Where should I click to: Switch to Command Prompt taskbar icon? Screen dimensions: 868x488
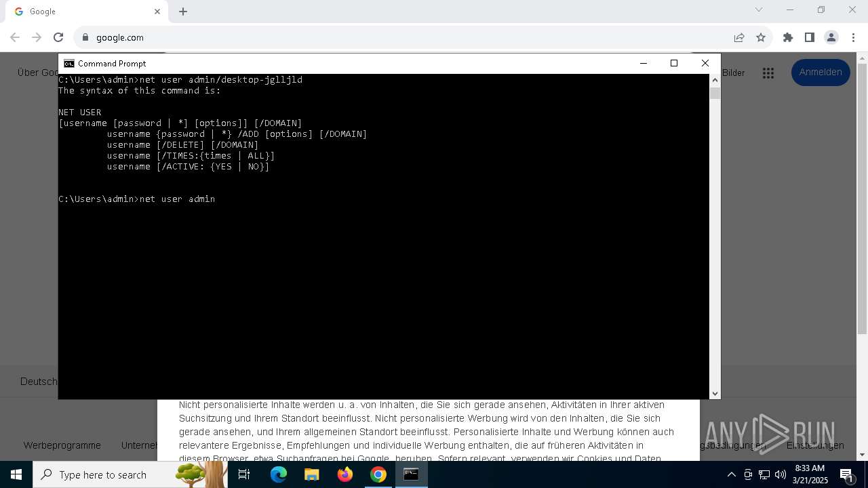pyautogui.click(x=412, y=474)
